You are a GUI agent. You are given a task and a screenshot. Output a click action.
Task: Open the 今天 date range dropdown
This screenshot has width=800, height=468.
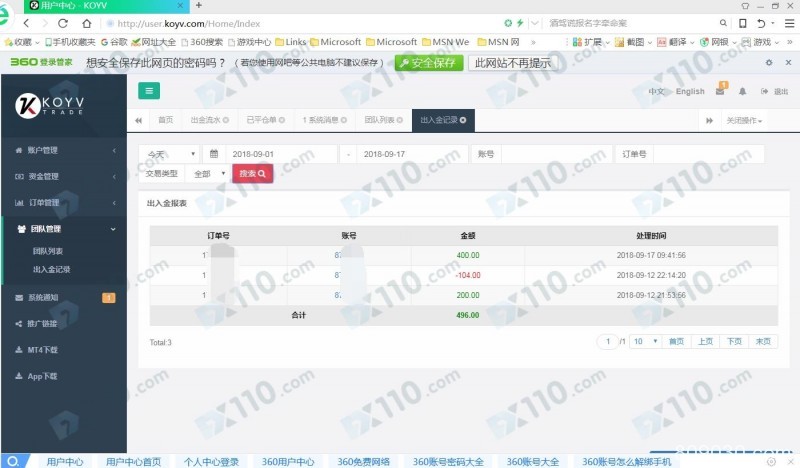[170, 154]
